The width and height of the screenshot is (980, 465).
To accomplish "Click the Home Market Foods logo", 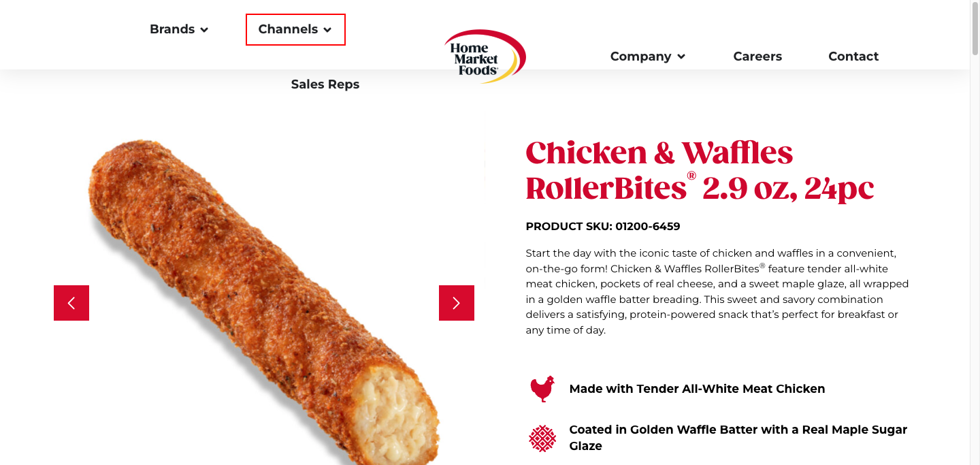I will click(x=485, y=57).
